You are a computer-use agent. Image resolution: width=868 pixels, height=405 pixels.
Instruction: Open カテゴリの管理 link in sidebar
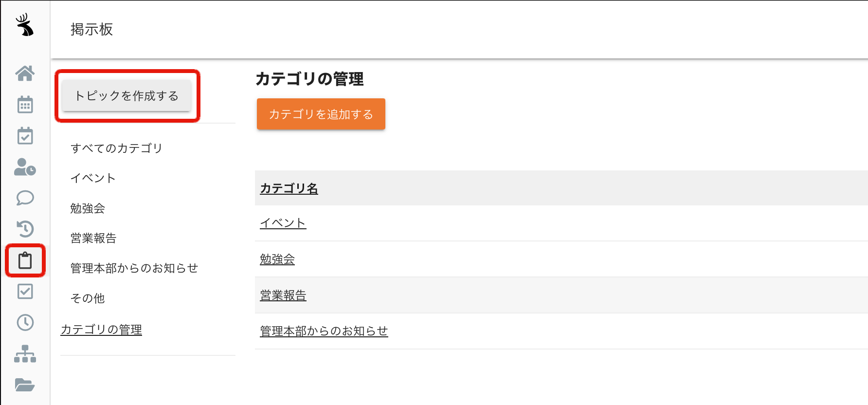101,330
